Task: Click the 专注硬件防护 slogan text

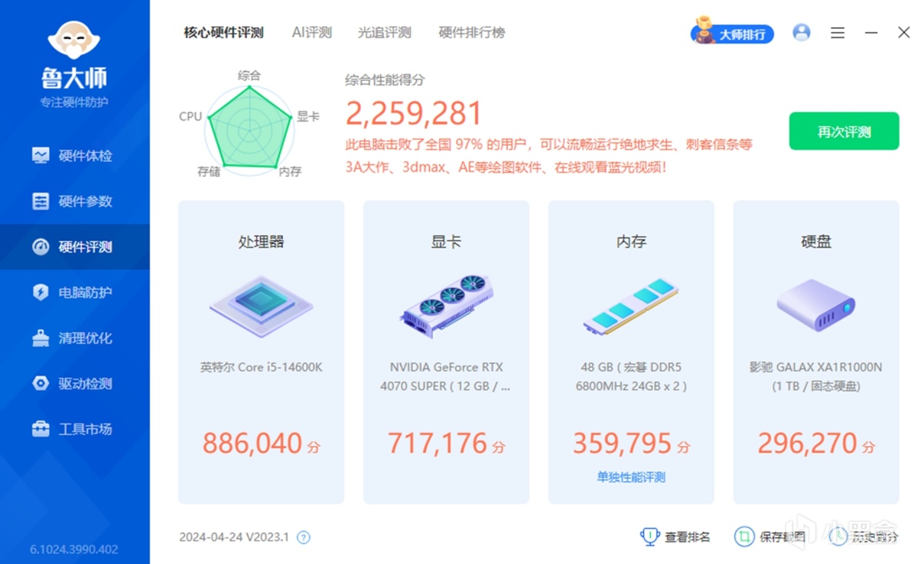Action: click(74, 102)
